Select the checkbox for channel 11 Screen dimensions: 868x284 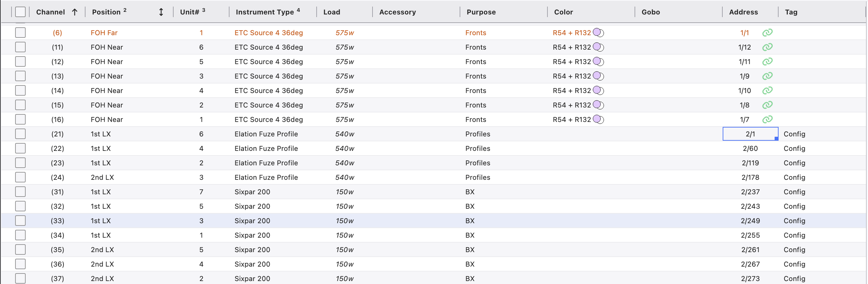coord(20,47)
